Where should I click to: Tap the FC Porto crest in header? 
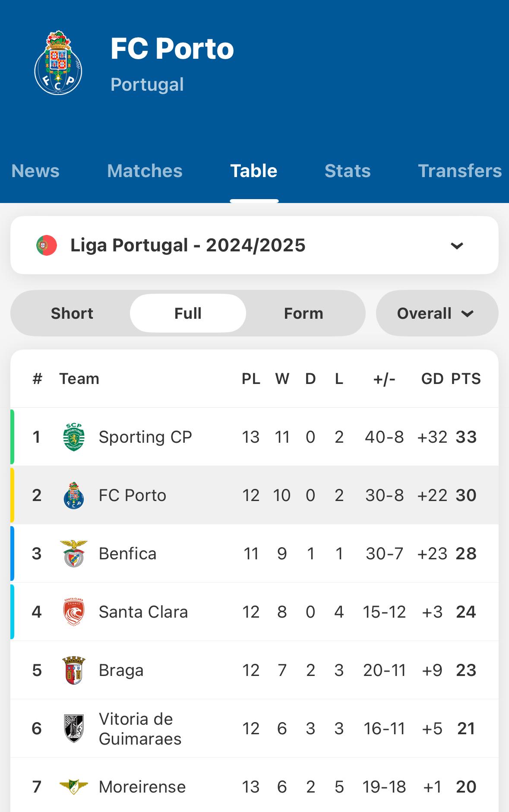(58, 63)
